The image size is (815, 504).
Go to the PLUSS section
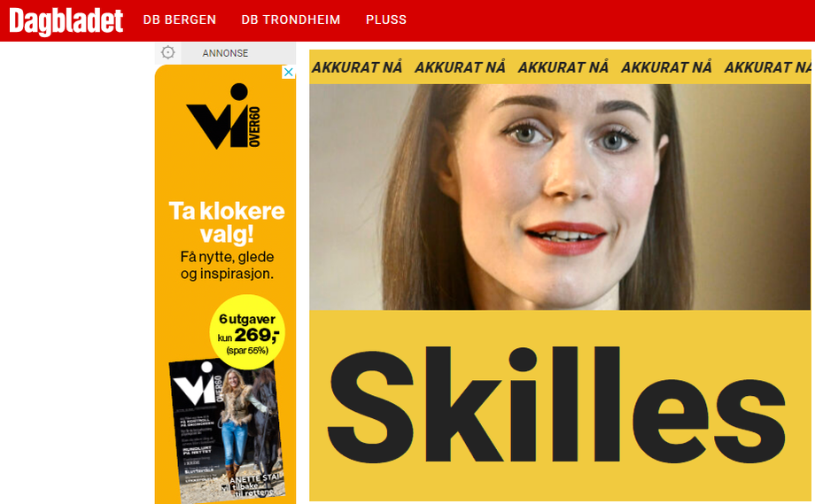(385, 19)
